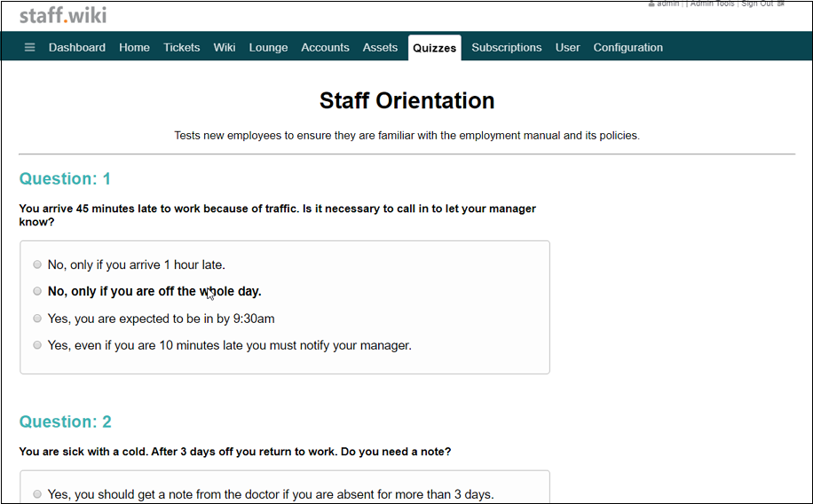Screen dimensions: 813x504
Task: Click the quiz description starting "Tests new employees"
Action: 407,136
